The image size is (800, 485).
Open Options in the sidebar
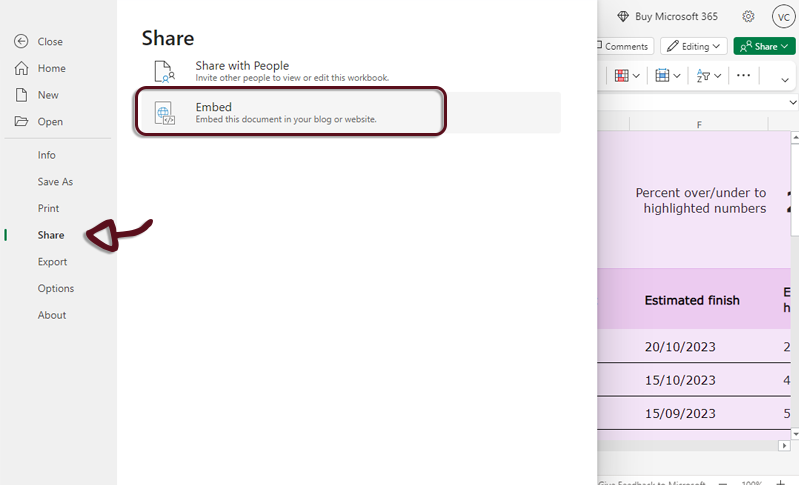56,288
